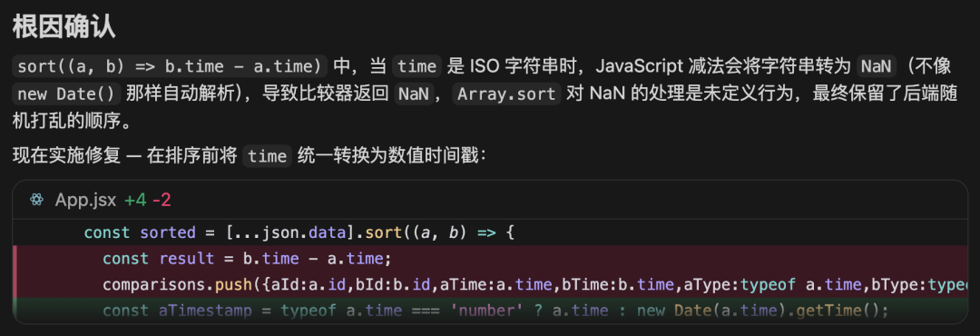980x336 pixels.
Task: Click the React icon beside App.jsx
Action: click(37, 200)
